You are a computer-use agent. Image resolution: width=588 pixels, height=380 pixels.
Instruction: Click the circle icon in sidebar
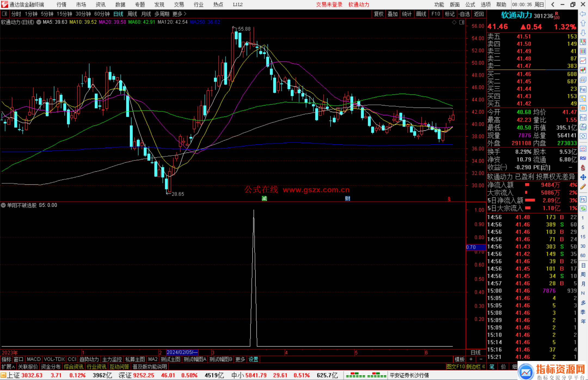coord(583,136)
